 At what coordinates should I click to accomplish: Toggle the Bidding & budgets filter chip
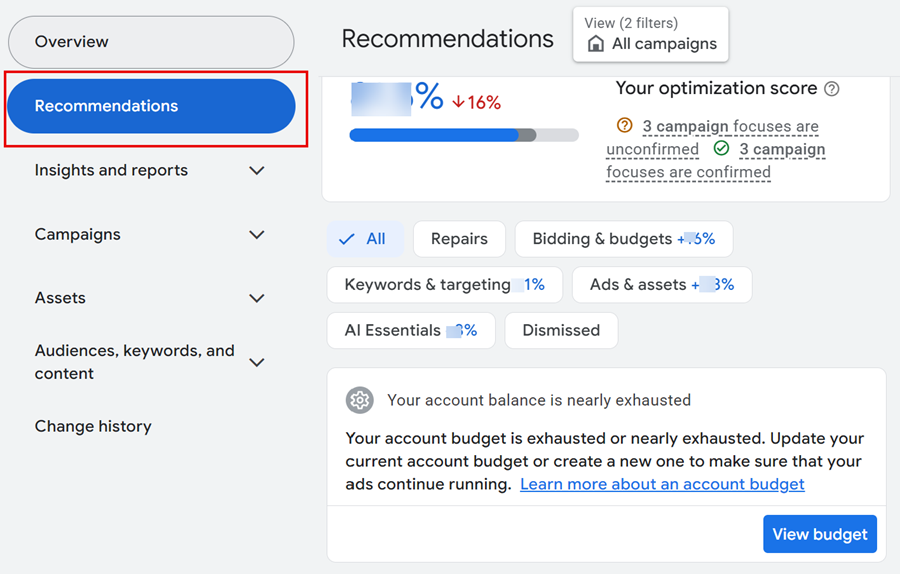[623, 239]
